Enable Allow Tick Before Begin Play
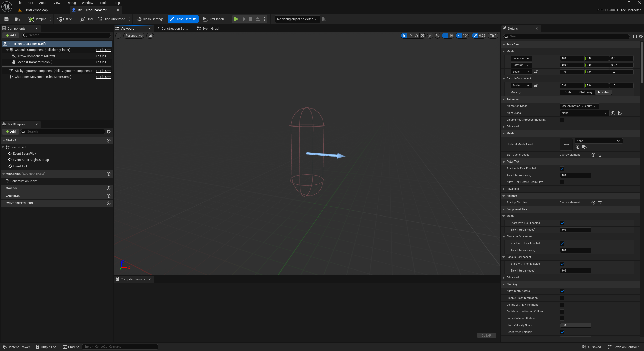Viewport: 644px width, 351px height. tap(562, 182)
